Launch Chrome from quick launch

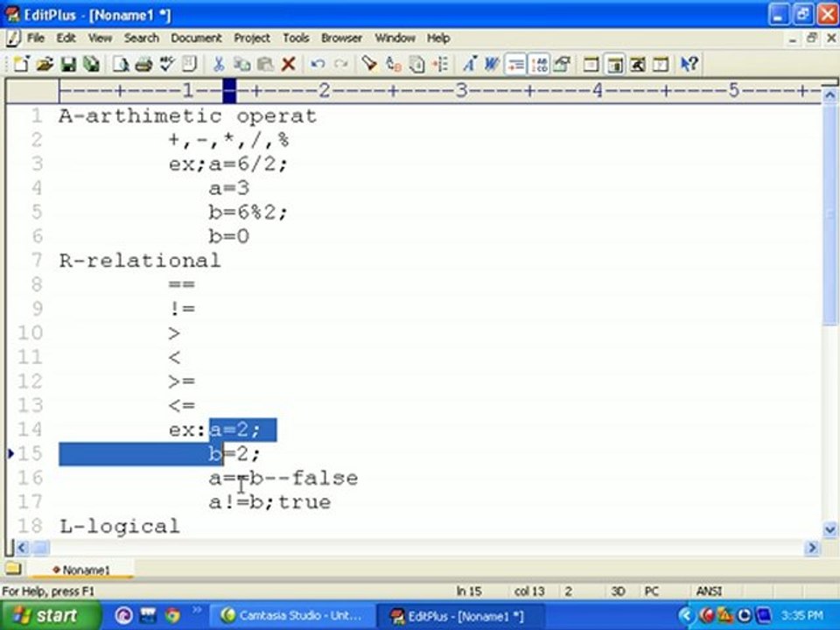click(172, 615)
